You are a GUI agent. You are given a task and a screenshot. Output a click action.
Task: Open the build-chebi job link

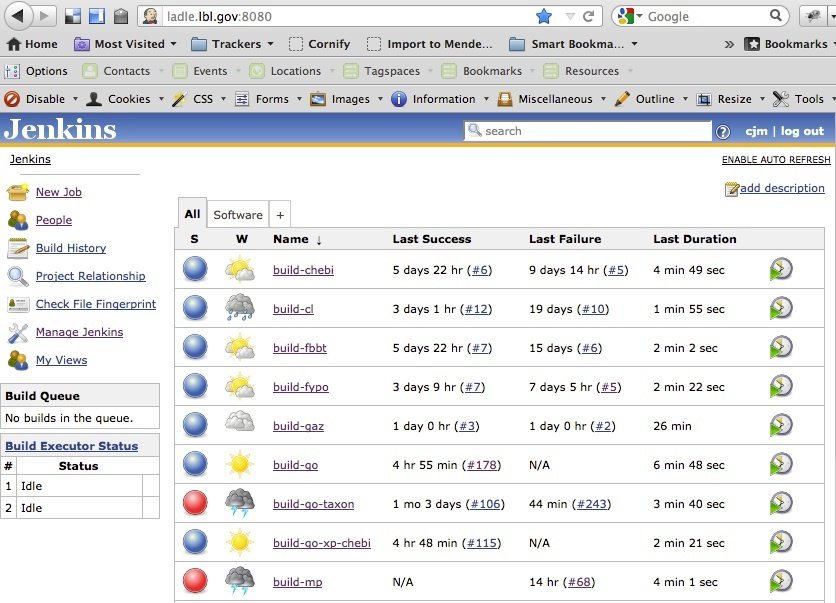(x=303, y=270)
